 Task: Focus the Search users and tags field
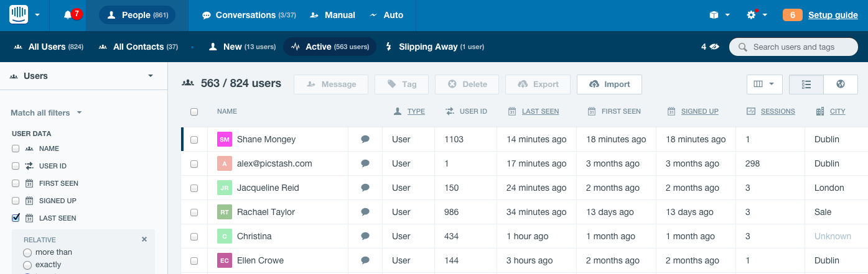793,47
